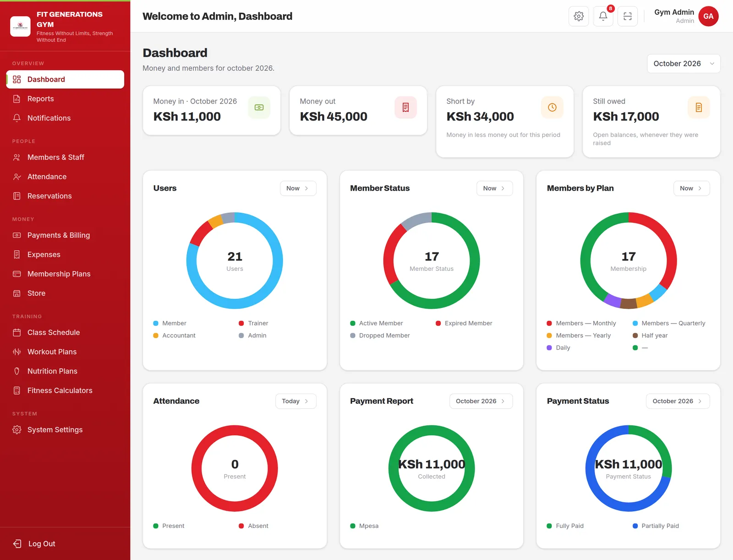733x560 pixels.
Task: Open the notifications bell with badge 8
Action: 603,16
